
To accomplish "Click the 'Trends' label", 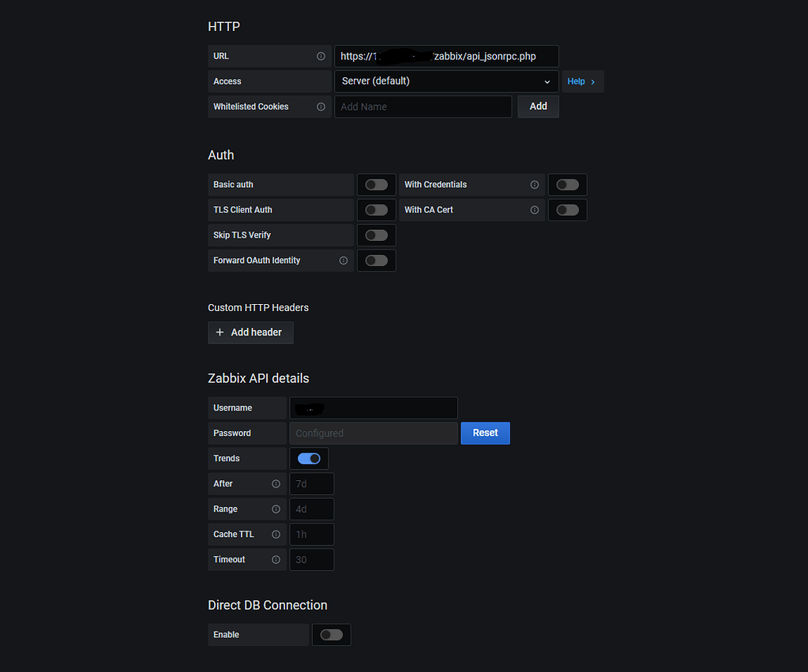I will 226,459.
